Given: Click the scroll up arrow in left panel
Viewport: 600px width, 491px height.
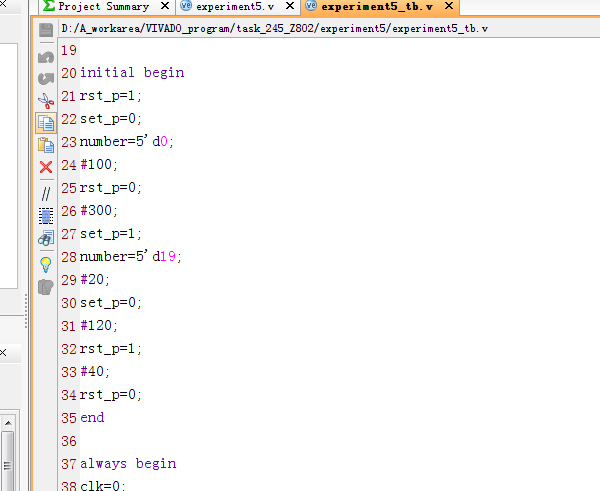Looking at the screenshot, I should point(8,423).
